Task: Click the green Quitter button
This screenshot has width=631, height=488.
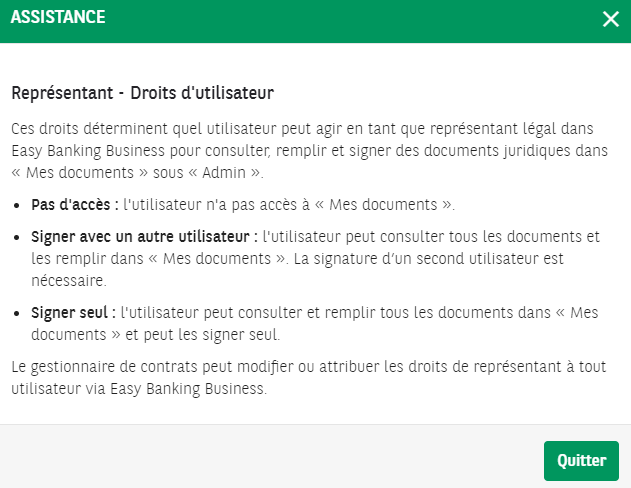Action: [581, 461]
